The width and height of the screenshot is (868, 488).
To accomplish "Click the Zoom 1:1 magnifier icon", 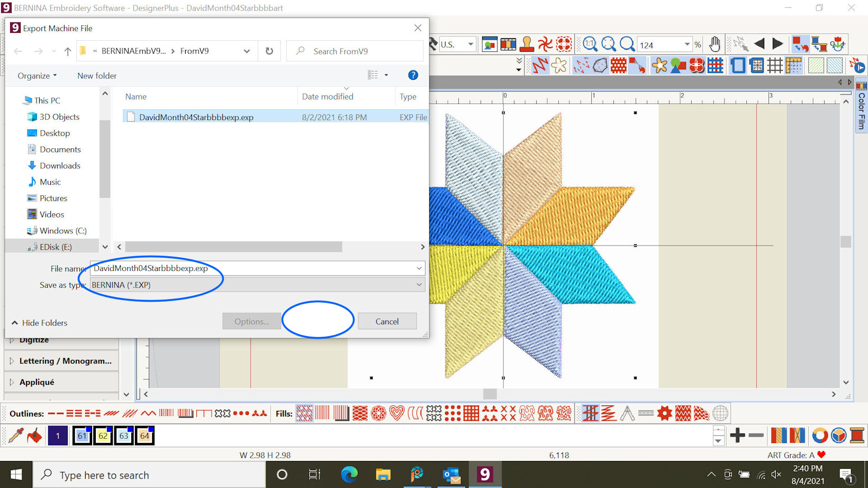I will click(590, 44).
